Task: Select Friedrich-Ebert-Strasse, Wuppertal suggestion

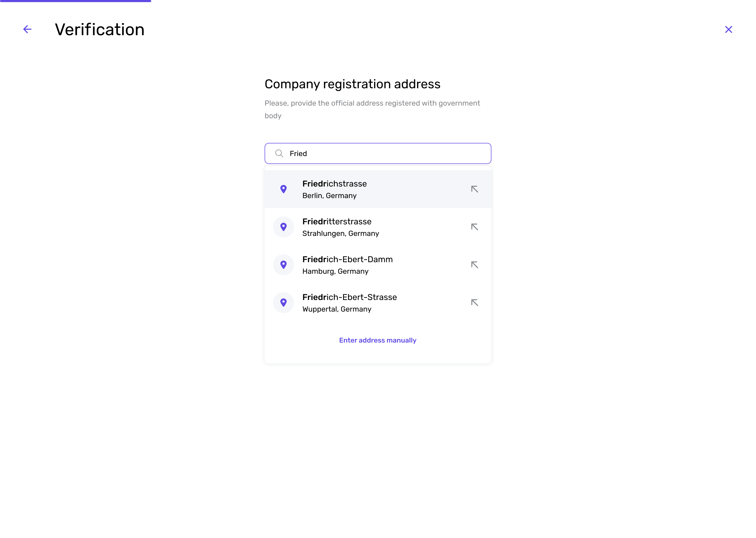Action: coord(378,302)
